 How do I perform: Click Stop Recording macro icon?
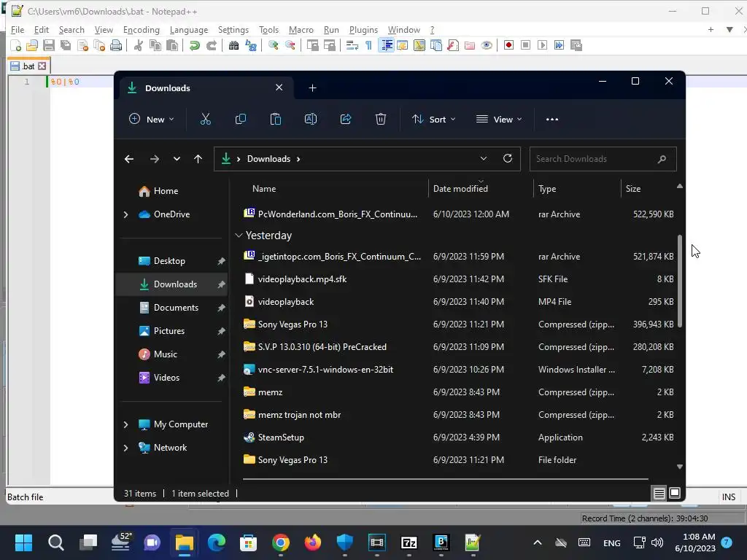(525, 45)
